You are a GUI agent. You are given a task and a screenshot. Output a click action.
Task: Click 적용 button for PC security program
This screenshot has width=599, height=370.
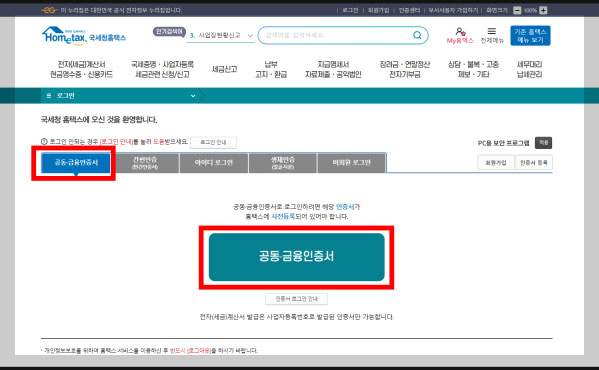543,142
